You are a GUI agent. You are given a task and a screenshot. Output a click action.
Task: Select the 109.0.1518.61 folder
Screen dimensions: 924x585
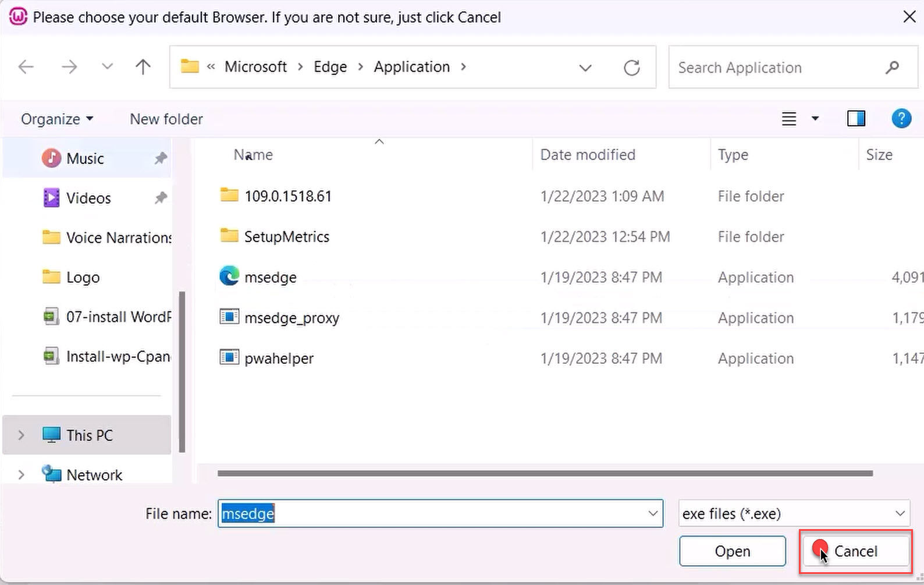click(287, 196)
